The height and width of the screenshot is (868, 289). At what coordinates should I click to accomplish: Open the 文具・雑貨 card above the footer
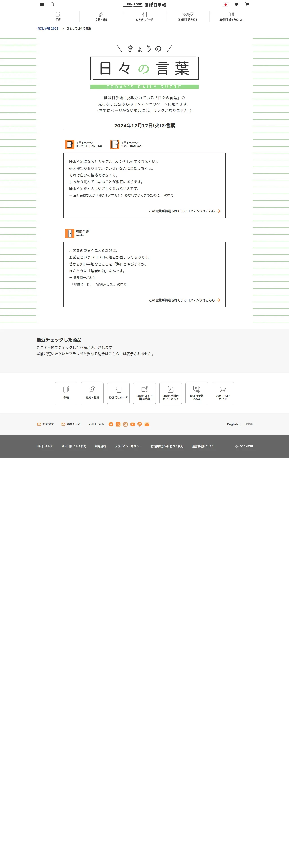click(x=92, y=393)
